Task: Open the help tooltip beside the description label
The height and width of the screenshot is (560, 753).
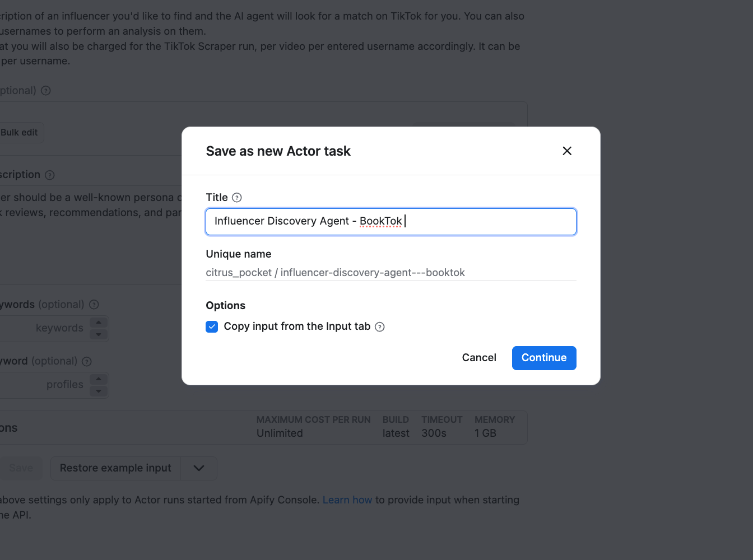Action: pos(49,175)
